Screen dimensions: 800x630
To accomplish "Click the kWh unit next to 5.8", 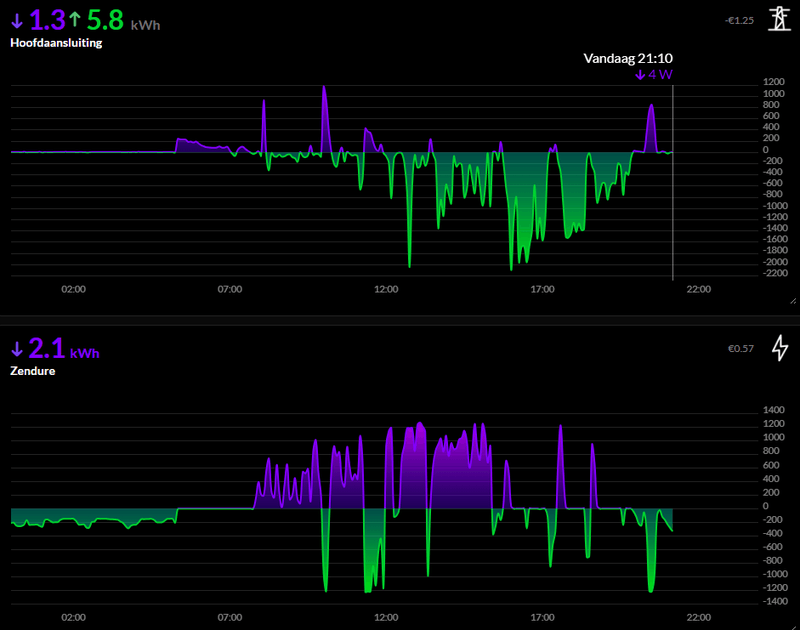I will pos(145,25).
